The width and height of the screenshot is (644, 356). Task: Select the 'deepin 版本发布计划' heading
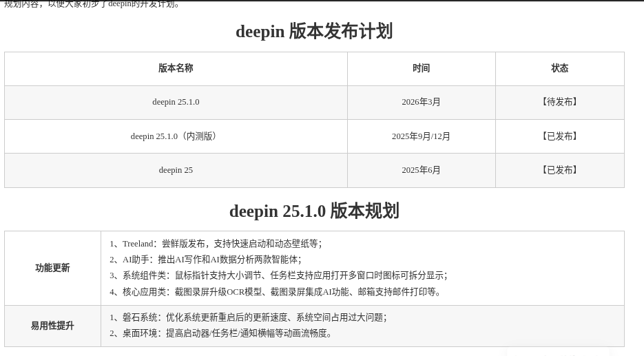coord(314,32)
